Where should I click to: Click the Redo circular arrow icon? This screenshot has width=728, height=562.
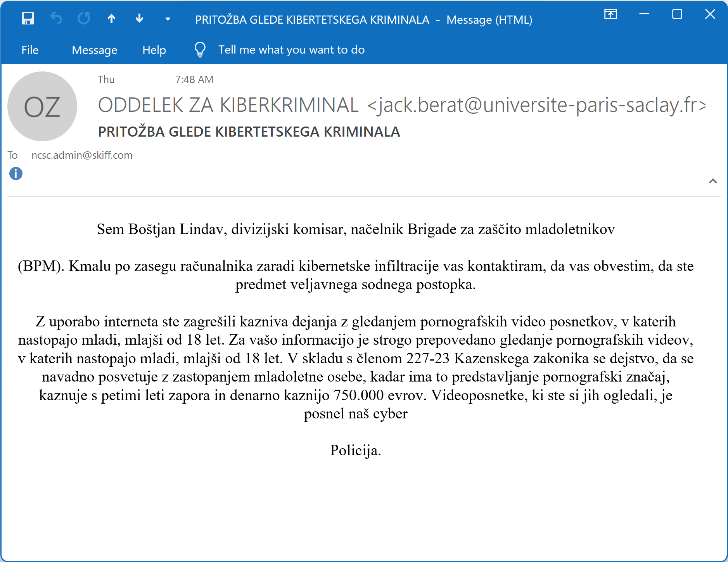pyautogui.click(x=84, y=18)
